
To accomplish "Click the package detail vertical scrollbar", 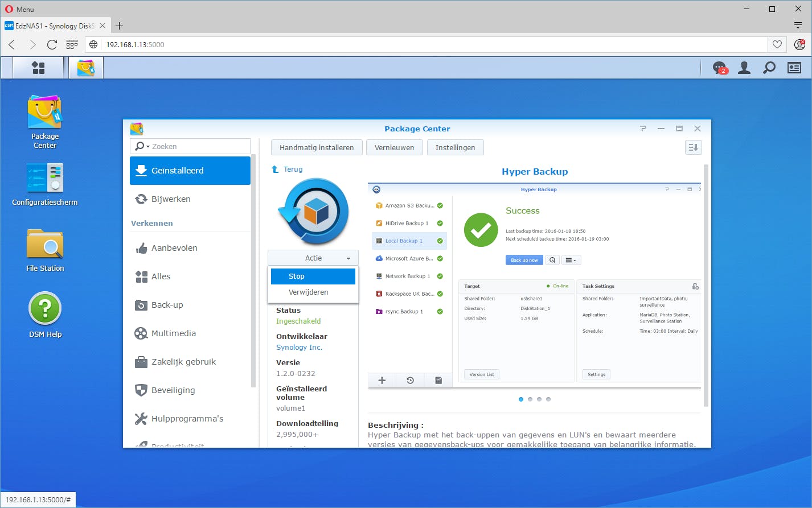I will coord(706,284).
